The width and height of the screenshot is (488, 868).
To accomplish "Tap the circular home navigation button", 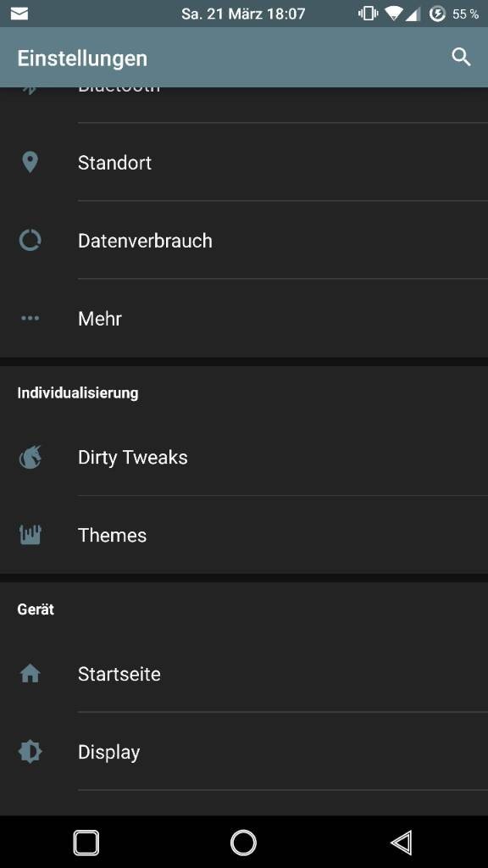I will [243, 843].
